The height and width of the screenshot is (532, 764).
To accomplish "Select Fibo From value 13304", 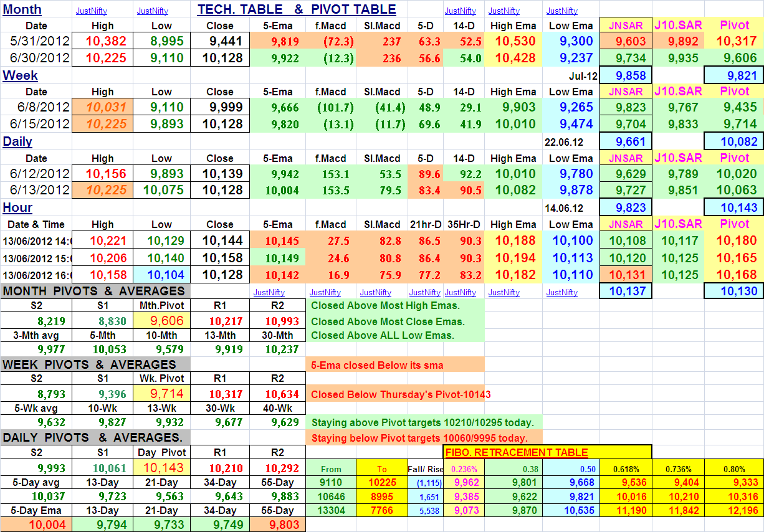I will click(331, 510).
